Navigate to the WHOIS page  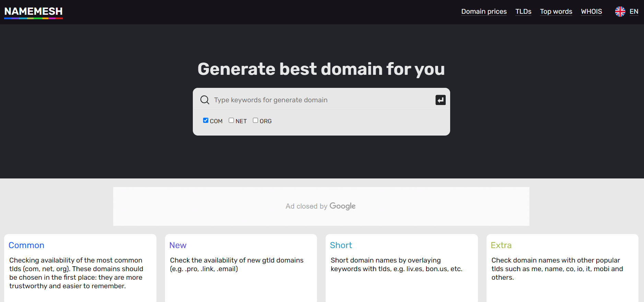pos(591,12)
